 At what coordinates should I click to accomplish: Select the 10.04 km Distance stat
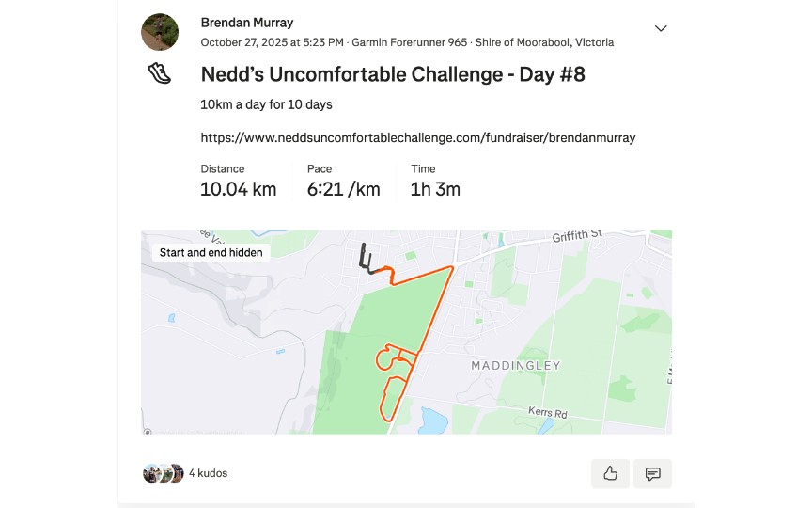tap(238, 189)
